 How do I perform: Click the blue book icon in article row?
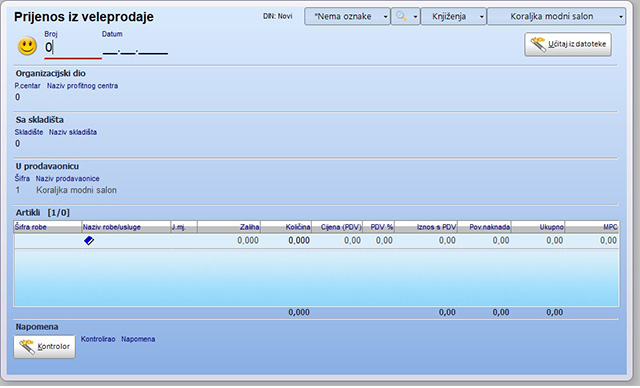[89, 241]
